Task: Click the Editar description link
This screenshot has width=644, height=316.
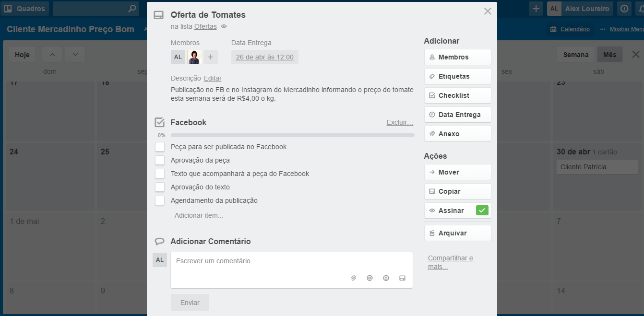Action: (x=213, y=78)
